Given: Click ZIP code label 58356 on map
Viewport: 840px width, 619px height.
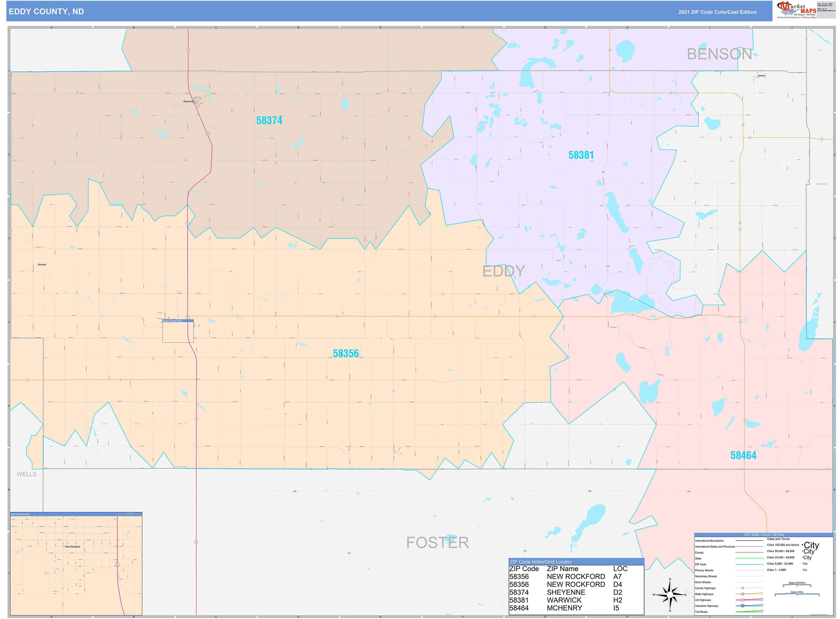Looking at the screenshot, I should 345,353.
